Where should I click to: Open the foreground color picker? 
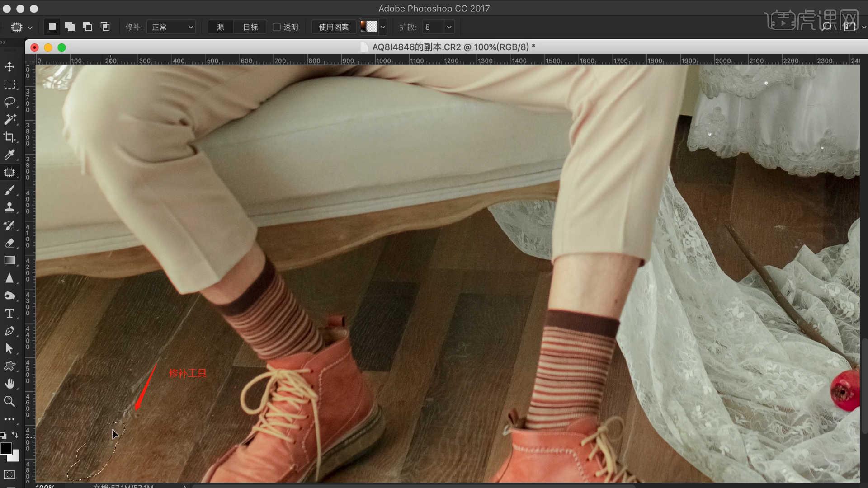pos(6,449)
